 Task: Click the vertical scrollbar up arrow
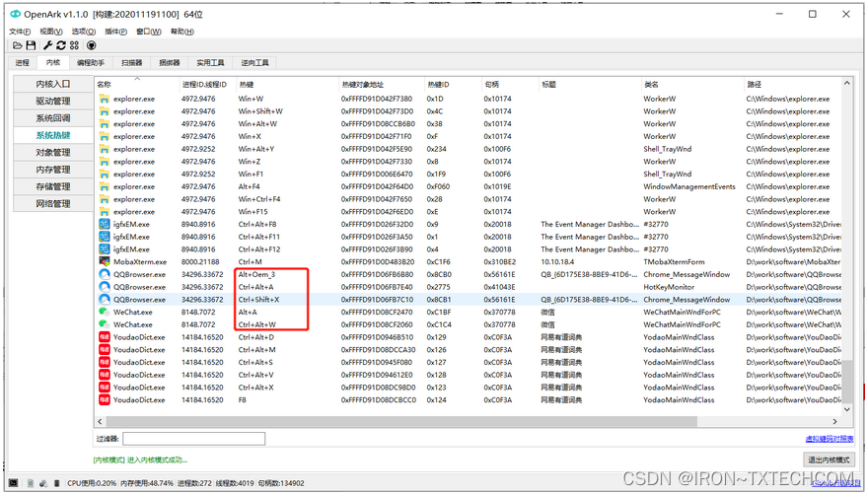tap(847, 83)
